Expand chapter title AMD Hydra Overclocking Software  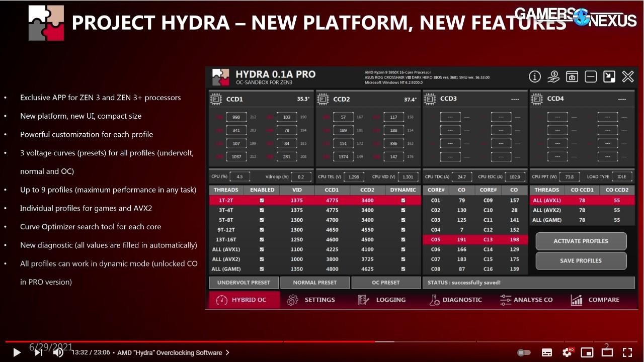pos(173,352)
